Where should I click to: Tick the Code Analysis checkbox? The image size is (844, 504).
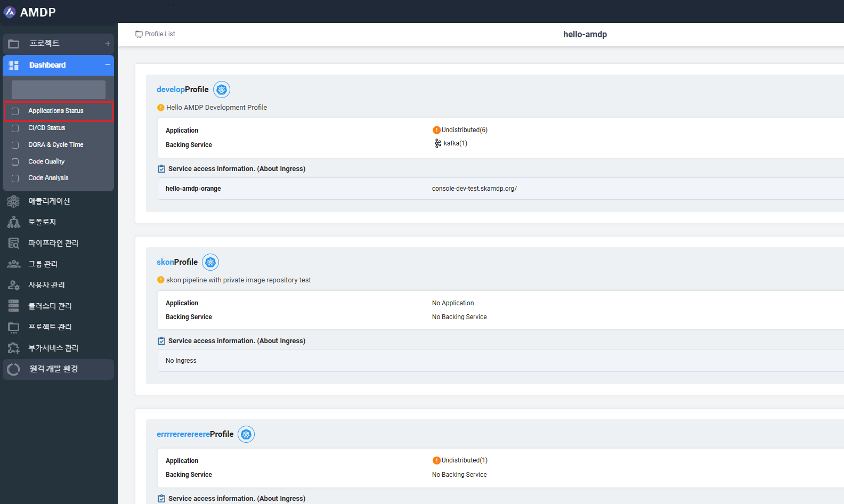15,178
